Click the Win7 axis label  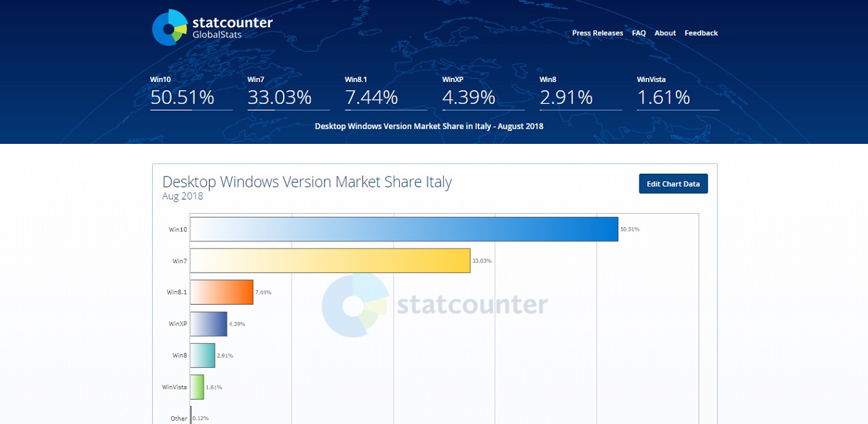pyautogui.click(x=180, y=261)
